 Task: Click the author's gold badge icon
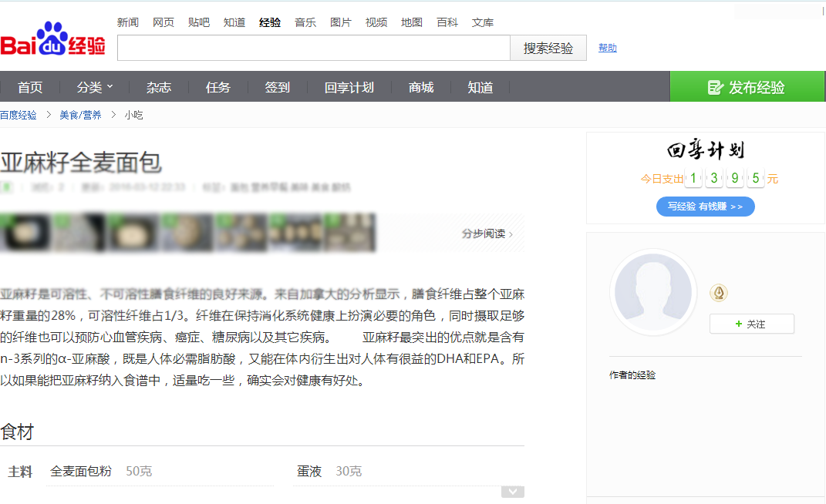719,293
